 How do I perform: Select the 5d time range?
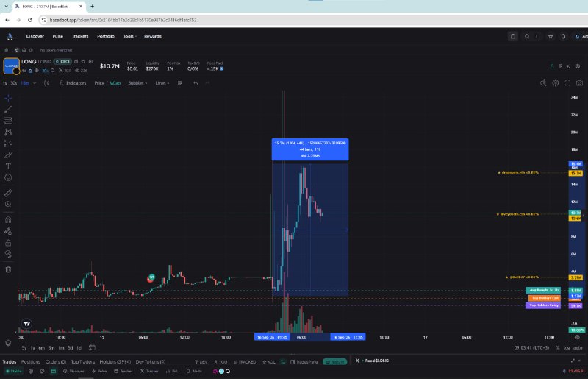(x=70, y=348)
